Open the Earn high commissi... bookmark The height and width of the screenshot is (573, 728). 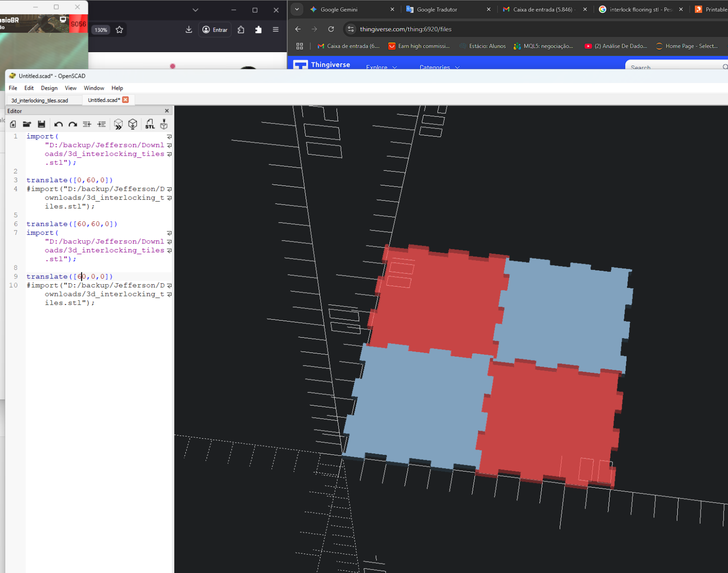[419, 46]
